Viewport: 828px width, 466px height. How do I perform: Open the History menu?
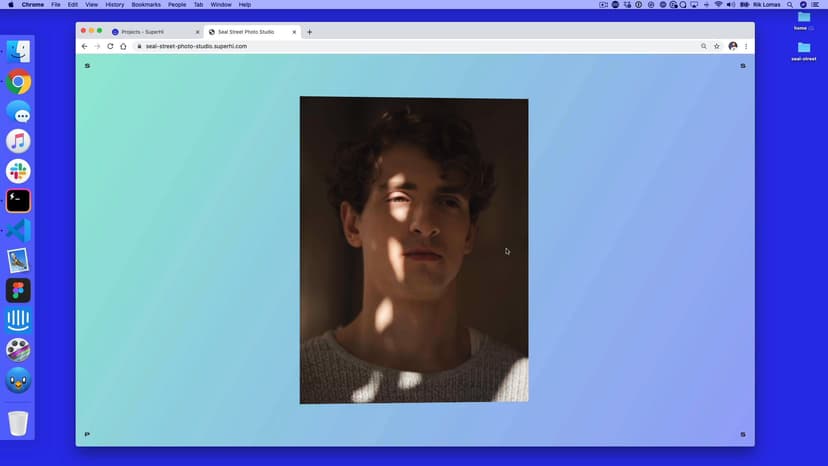click(x=115, y=5)
